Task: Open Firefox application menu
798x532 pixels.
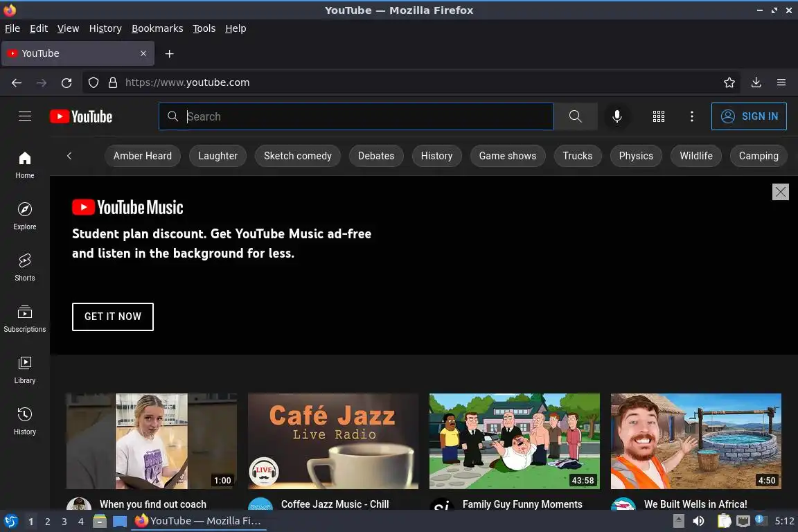Action: click(781, 82)
